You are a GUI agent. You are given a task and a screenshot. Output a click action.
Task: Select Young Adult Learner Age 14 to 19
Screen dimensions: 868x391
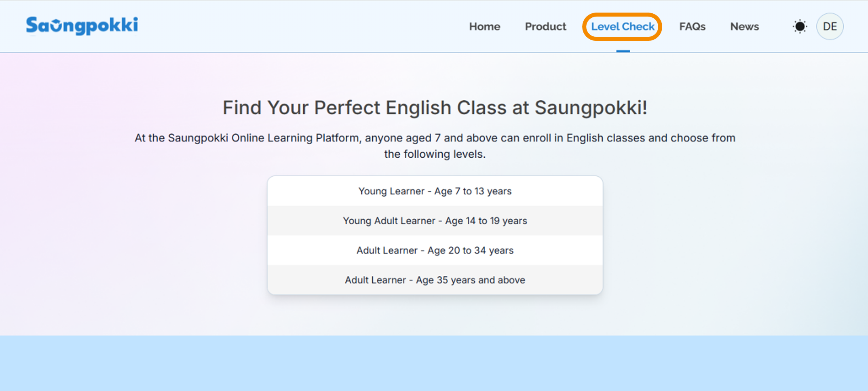(435, 221)
